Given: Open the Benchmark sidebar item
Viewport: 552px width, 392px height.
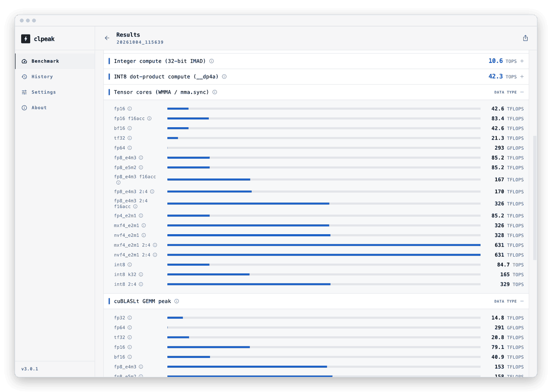Looking at the screenshot, I should coord(55,61).
